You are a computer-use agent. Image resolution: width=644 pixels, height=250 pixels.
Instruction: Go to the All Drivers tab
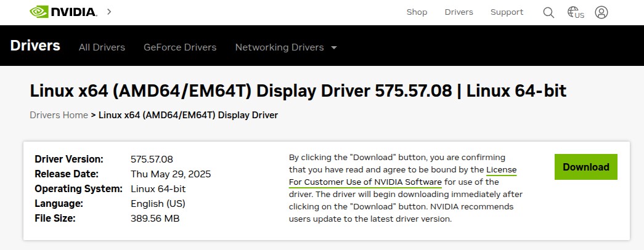coord(102,47)
